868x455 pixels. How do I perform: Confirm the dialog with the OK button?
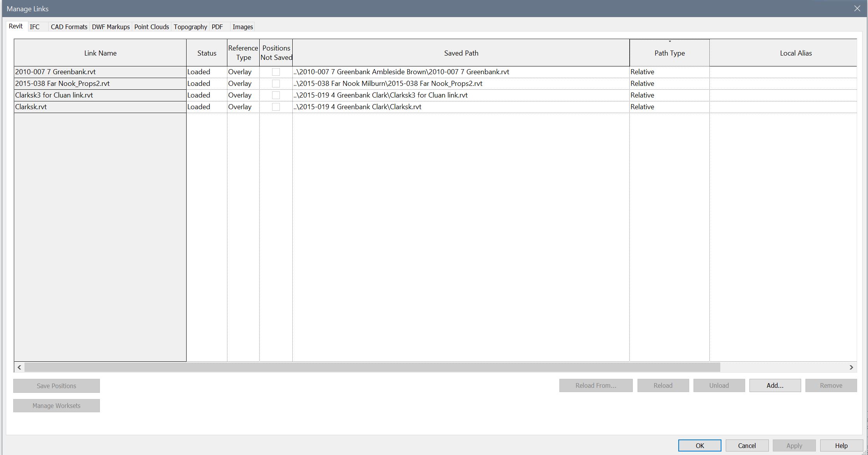(x=699, y=446)
